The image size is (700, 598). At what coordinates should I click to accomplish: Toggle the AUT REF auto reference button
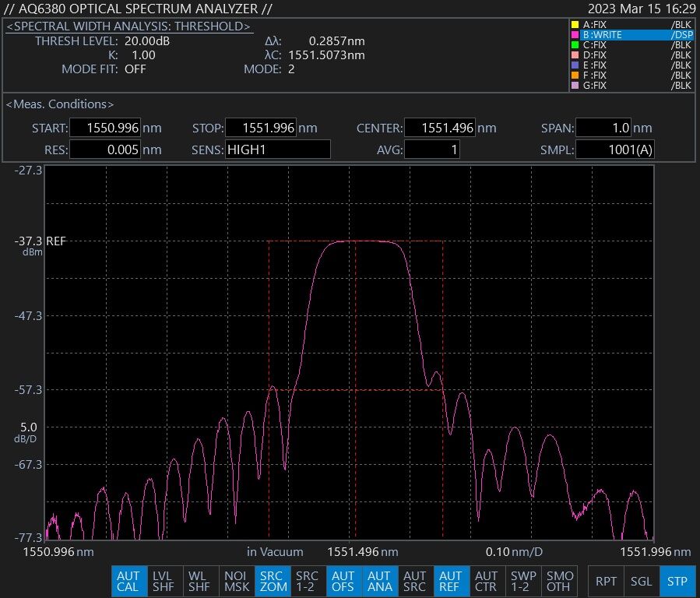pyautogui.click(x=450, y=581)
